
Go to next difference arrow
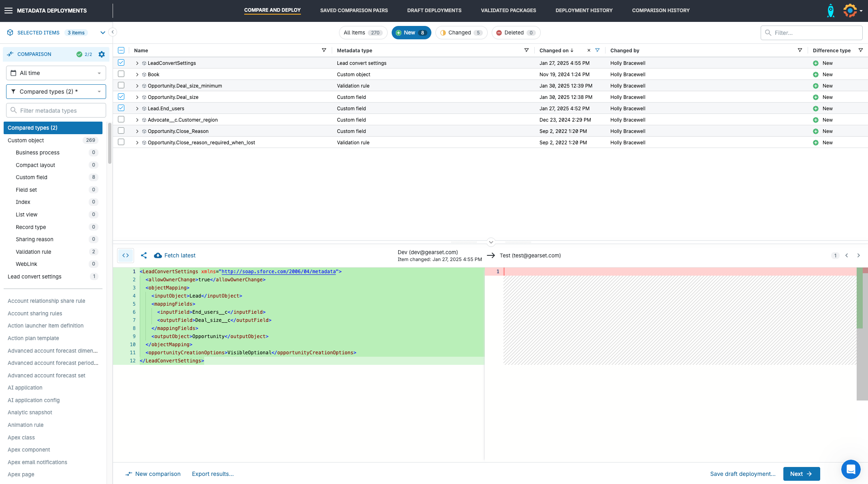858,255
